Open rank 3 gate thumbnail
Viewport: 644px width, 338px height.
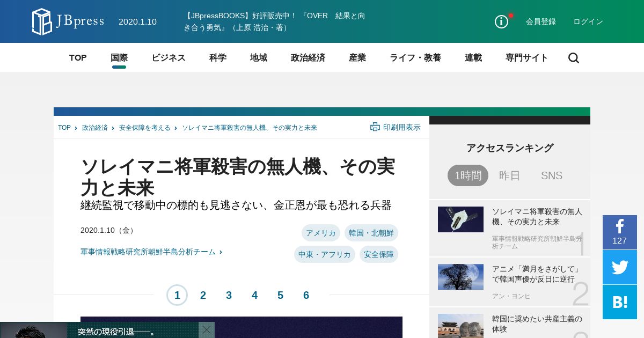(460, 326)
